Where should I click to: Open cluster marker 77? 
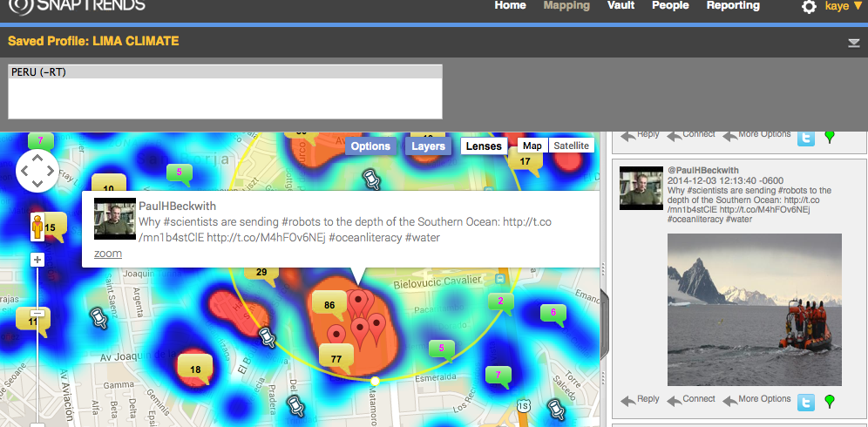coord(336,359)
